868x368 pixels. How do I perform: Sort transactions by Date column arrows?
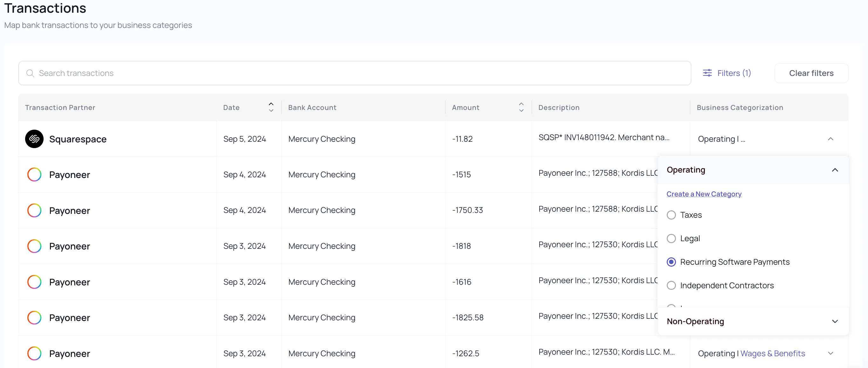[x=271, y=107]
